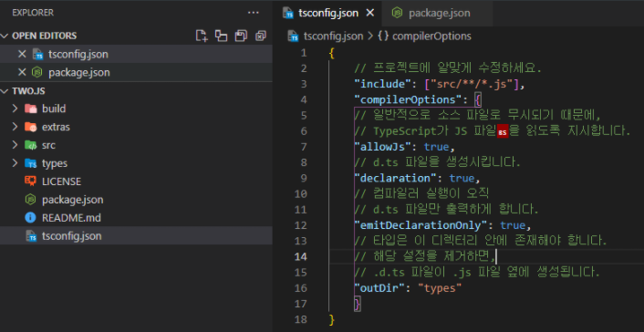Image resolution: width=644 pixels, height=332 pixels.
Task: Click compilerOptions breadcrumb segment
Action: point(431,36)
